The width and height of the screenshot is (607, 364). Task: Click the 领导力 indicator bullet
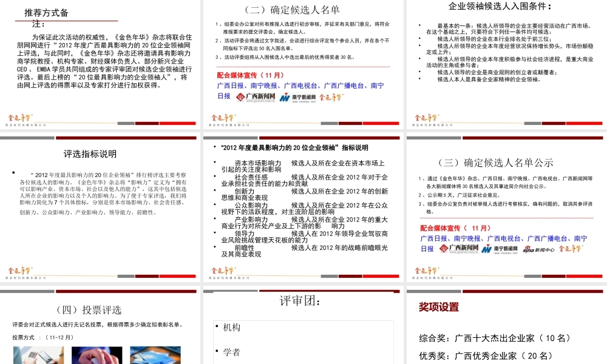point(304,237)
